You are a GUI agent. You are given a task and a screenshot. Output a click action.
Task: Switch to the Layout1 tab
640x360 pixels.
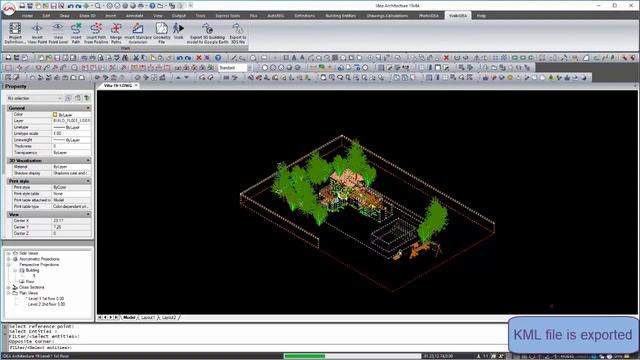148,317
